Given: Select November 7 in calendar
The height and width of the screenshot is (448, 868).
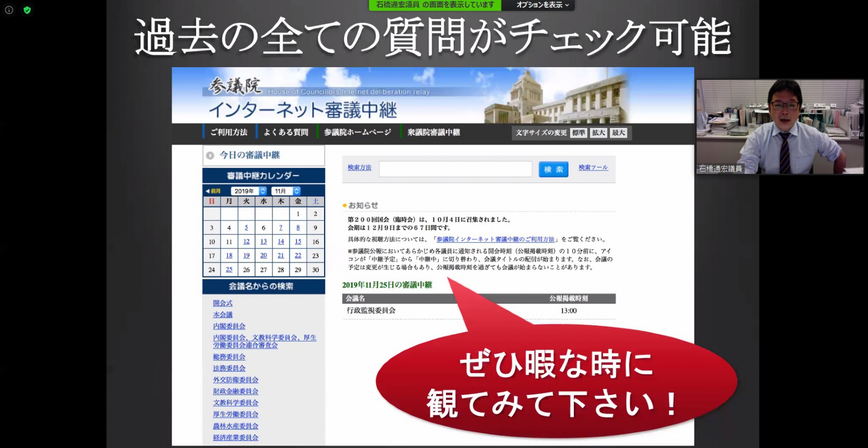Looking at the screenshot, I should (x=281, y=228).
